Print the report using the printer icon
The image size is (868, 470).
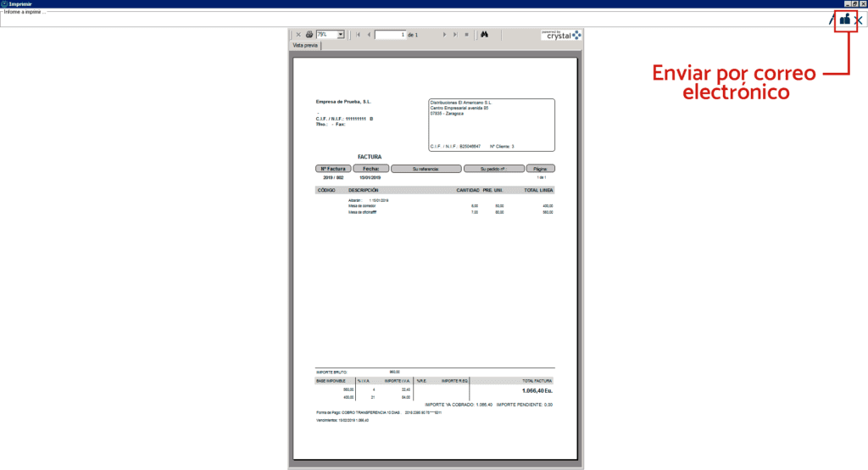coord(309,35)
